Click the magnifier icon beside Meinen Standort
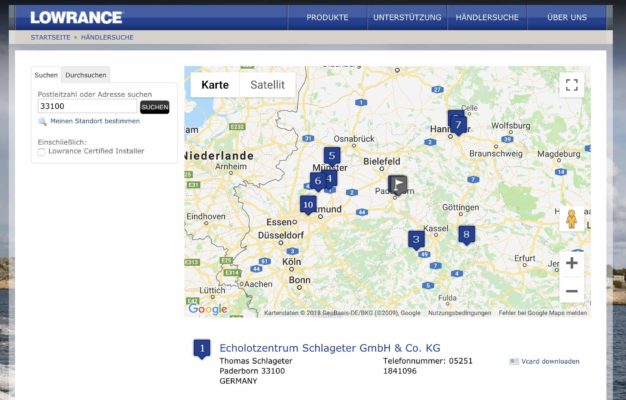This screenshot has width=626, height=400. pyautogui.click(x=42, y=121)
